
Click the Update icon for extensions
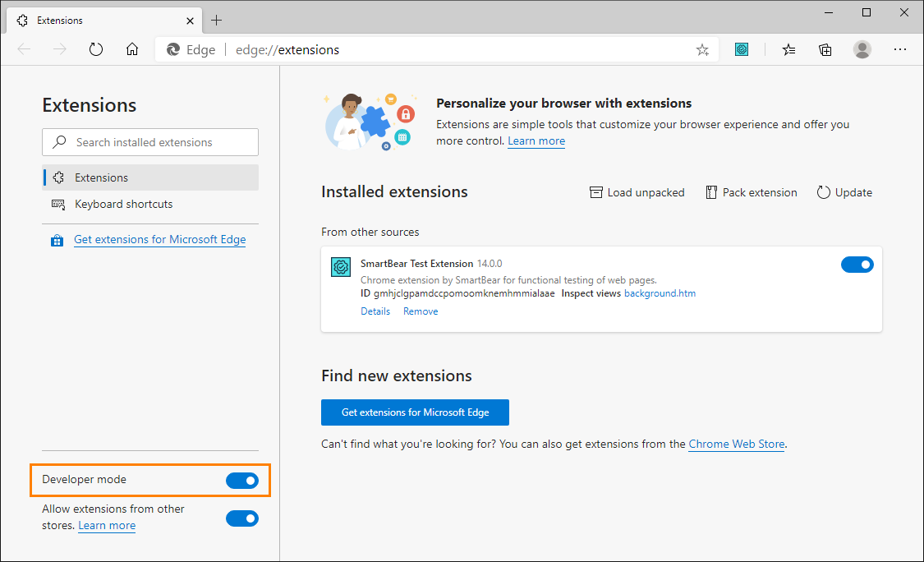pos(824,191)
